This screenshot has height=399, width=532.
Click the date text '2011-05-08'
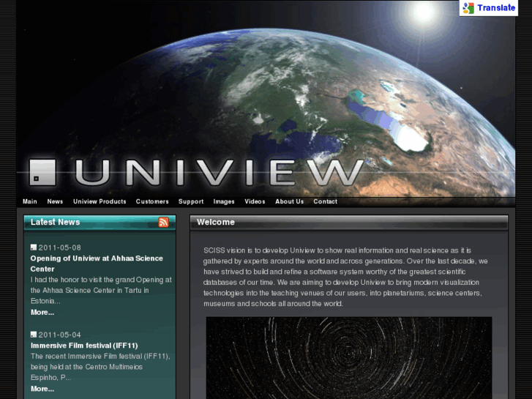pyautogui.click(x=59, y=247)
